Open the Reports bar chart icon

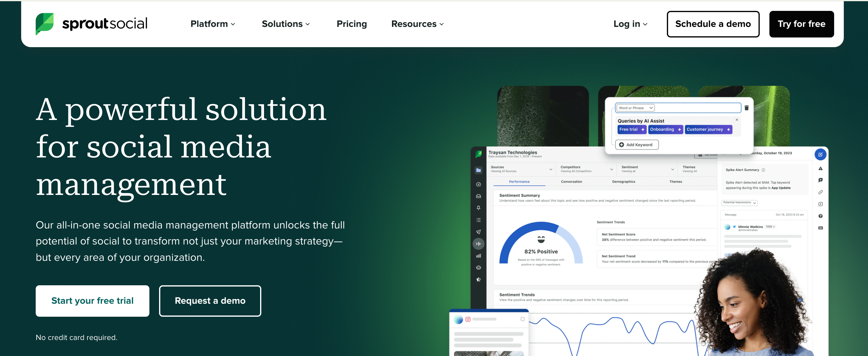point(478,256)
